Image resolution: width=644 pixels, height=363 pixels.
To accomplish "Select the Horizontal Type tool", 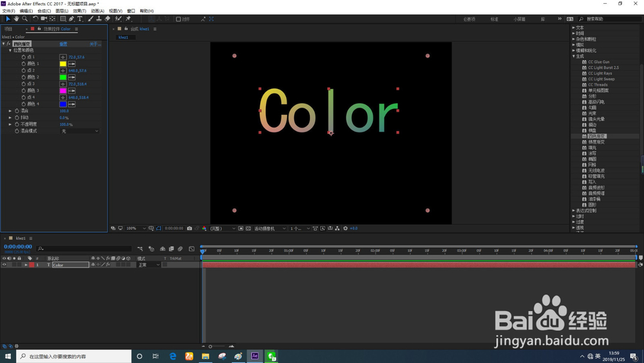I will (80, 19).
